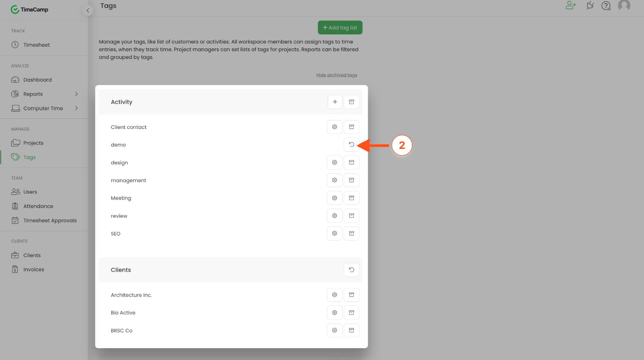Open settings for design tag
The width and height of the screenshot is (644, 360).
334,162
